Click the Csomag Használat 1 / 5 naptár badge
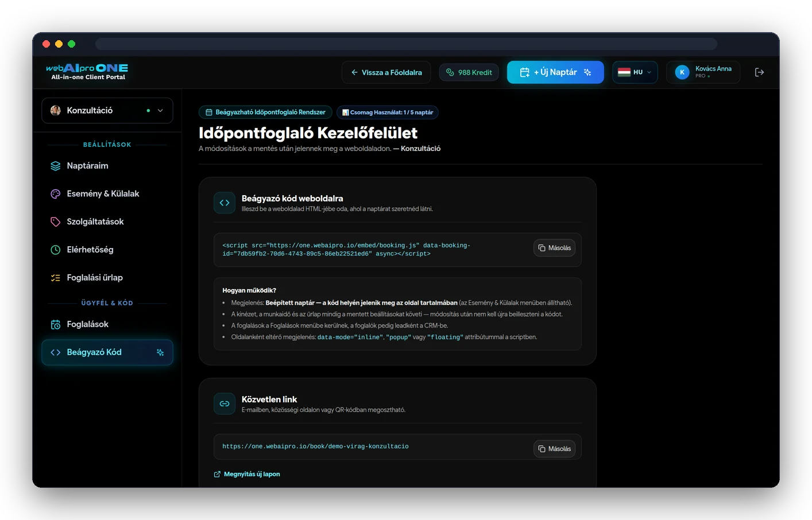The width and height of the screenshot is (812, 520). pos(388,112)
